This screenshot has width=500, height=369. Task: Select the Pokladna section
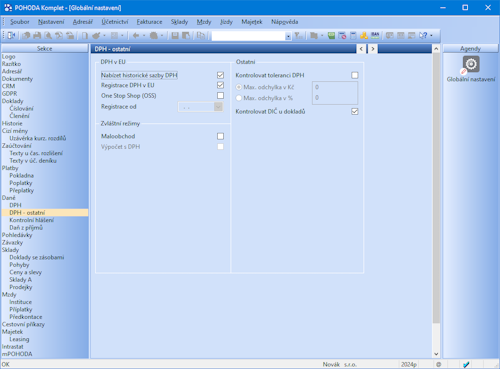pos(22,175)
